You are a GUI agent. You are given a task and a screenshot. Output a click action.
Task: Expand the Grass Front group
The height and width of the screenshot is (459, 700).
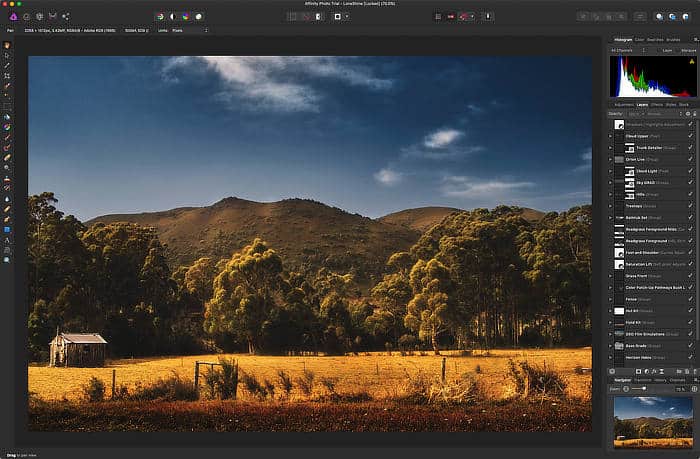pyautogui.click(x=611, y=276)
